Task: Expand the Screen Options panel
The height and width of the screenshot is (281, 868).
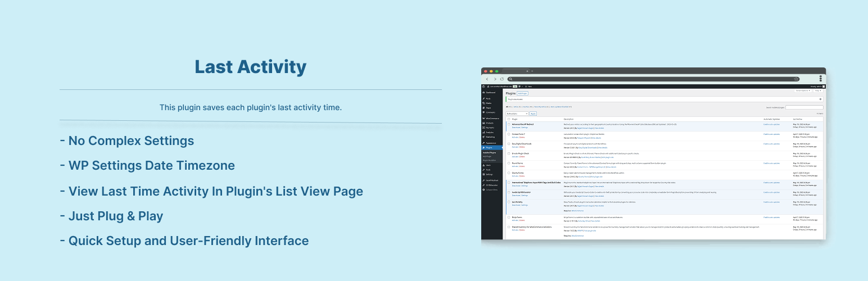Action: 803,90
